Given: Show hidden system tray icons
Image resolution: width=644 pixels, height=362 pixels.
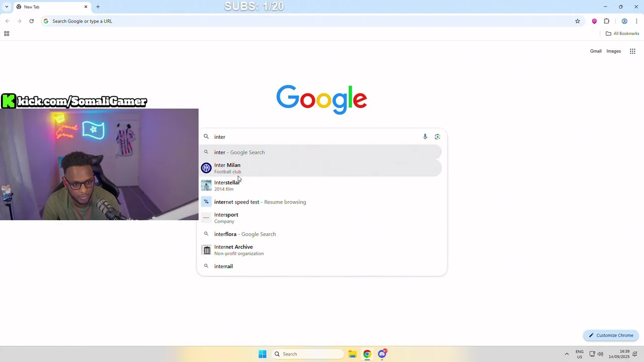Looking at the screenshot, I should pyautogui.click(x=567, y=354).
